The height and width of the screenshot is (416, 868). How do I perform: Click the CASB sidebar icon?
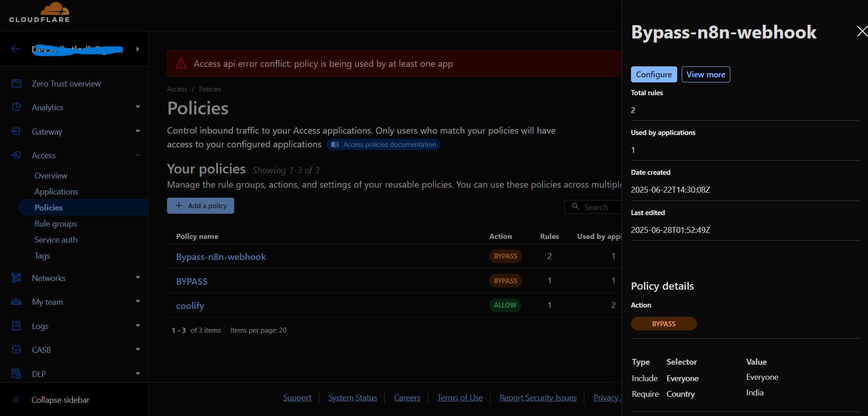click(x=16, y=350)
